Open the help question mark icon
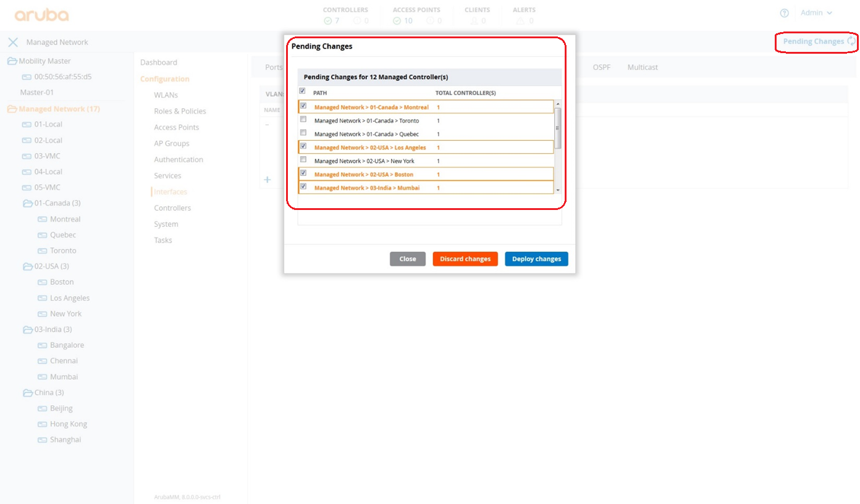 785,13
